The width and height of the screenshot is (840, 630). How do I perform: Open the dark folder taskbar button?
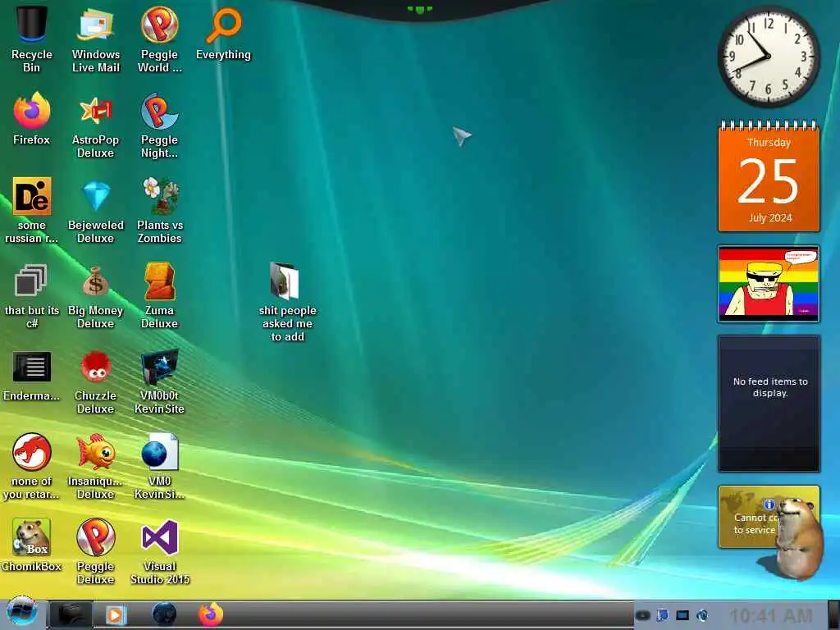tap(71, 614)
